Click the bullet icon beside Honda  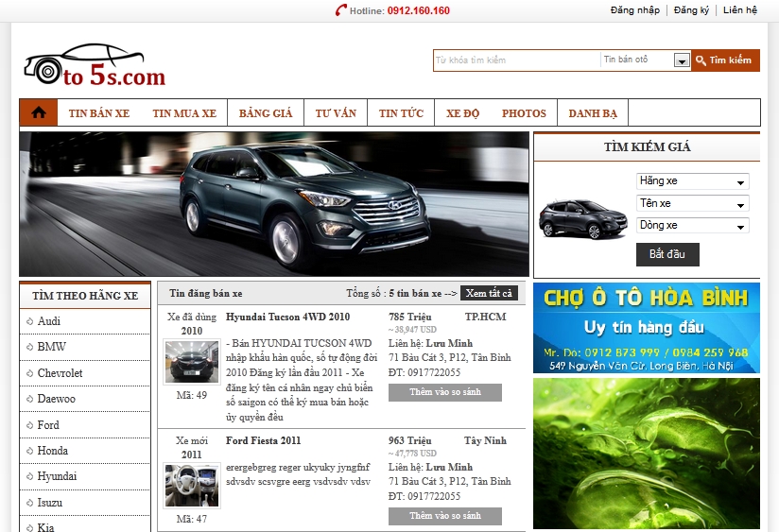coord(30,451)
